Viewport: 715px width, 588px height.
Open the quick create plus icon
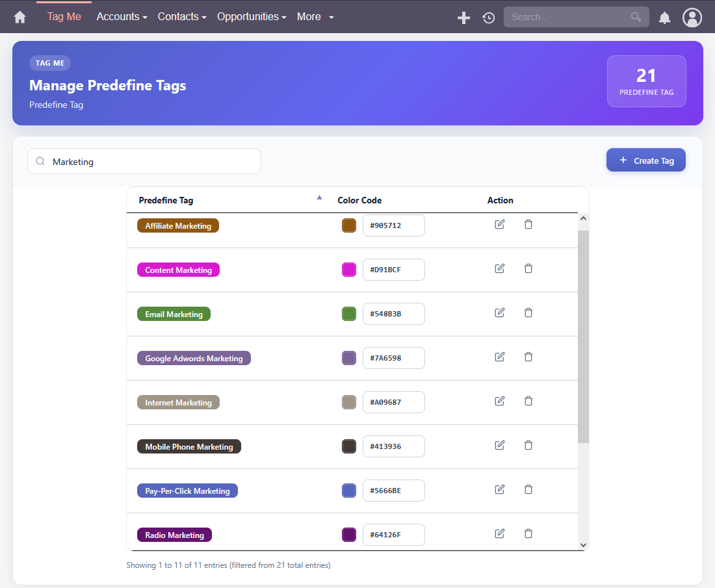pos(463,18)
